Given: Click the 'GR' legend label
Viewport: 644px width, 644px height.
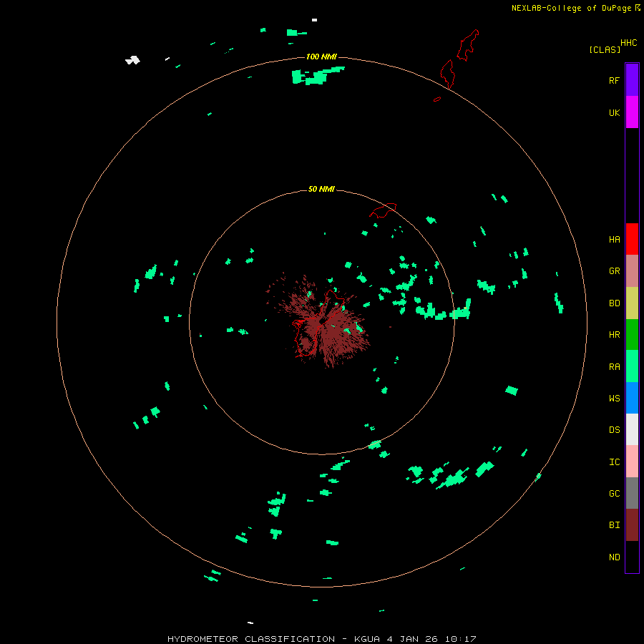Looking at the screenshot, I should click(614, 271).
